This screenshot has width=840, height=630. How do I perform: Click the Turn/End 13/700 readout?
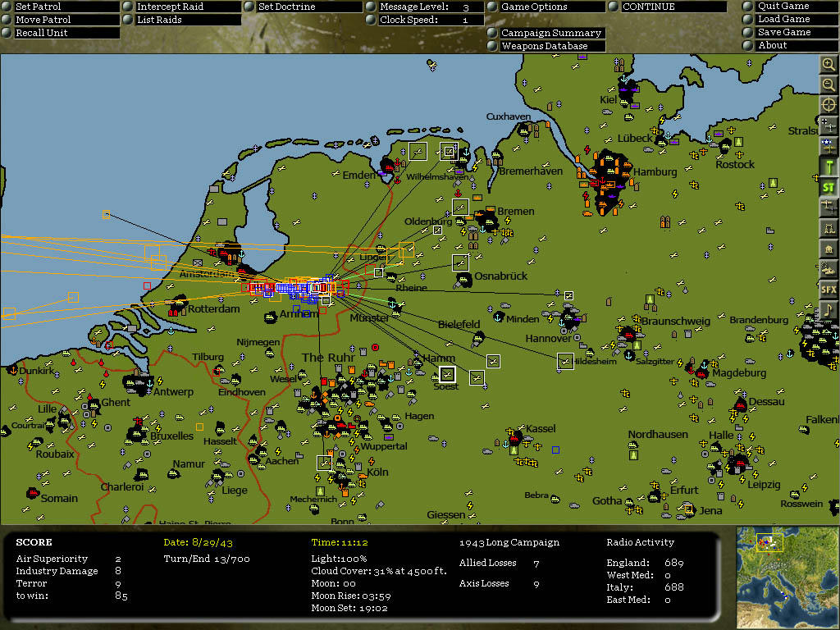point(206,559)
